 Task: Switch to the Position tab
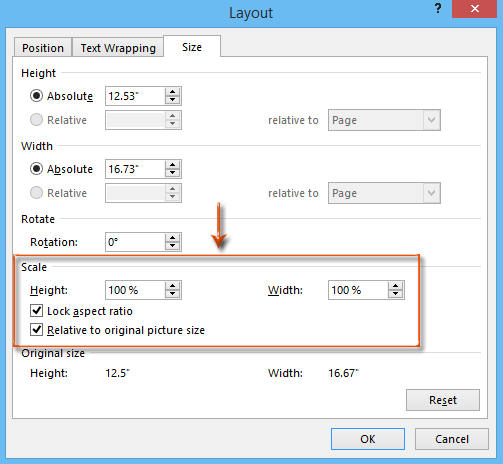click(43, 48)
